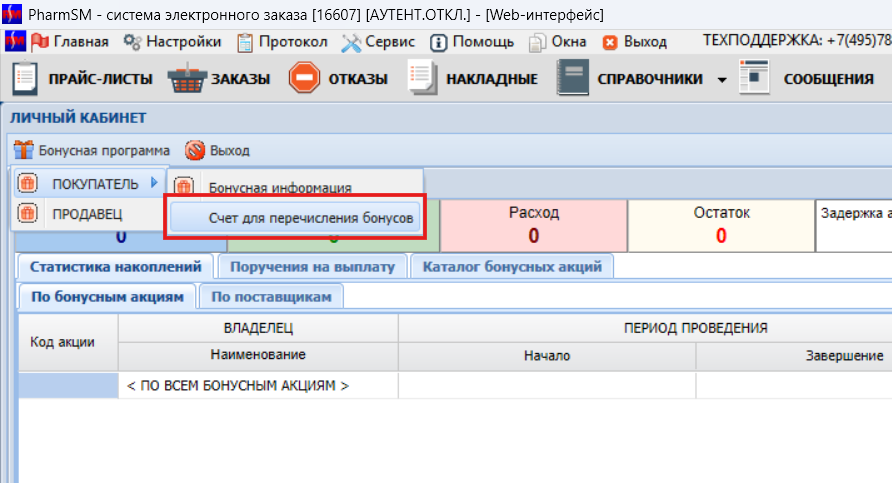Image resolution: width=892 pixels, height=483 pixels.
Task: Click the Бонусная программа gift icon
Action: point(24,151)
